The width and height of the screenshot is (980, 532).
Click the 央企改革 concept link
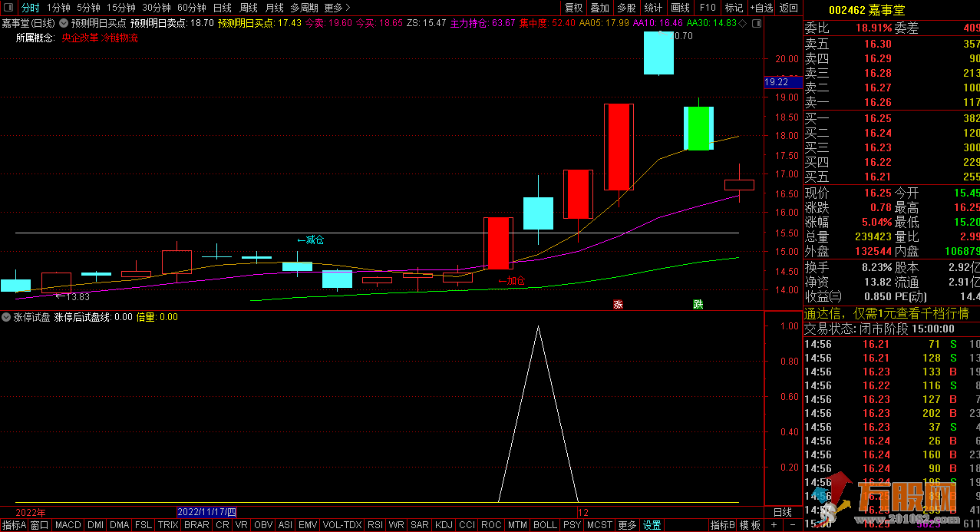pyautogui.click(x=80, y=38)
